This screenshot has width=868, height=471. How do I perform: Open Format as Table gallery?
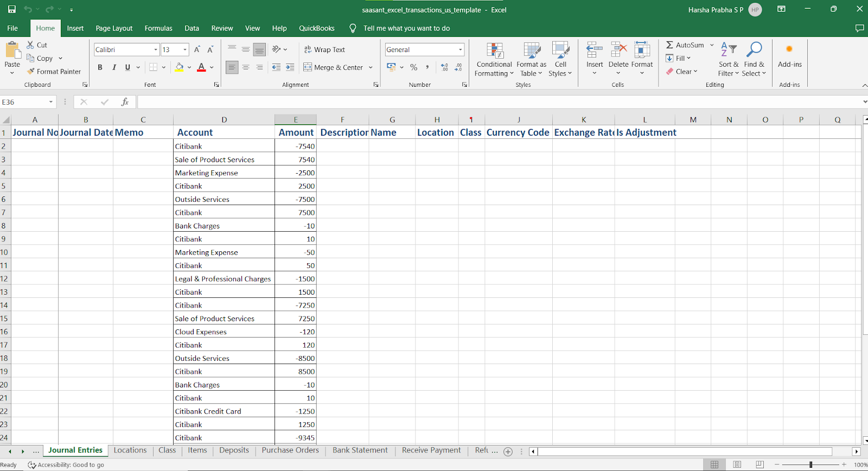pyautogui.click(x=531, y=60)
